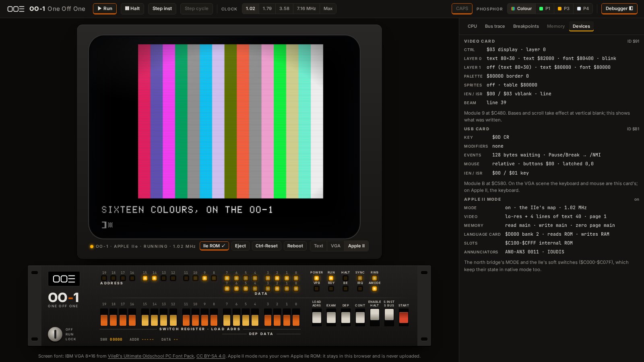Flip switch register bit 7
Image resolution: width=644 pixels, height=362 pixels.
[227, 317]
